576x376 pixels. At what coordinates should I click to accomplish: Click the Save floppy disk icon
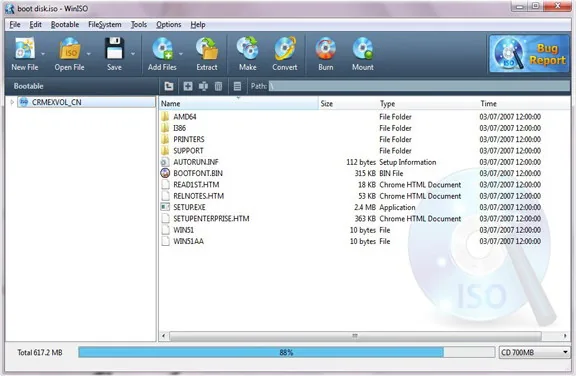pos(114,48)
